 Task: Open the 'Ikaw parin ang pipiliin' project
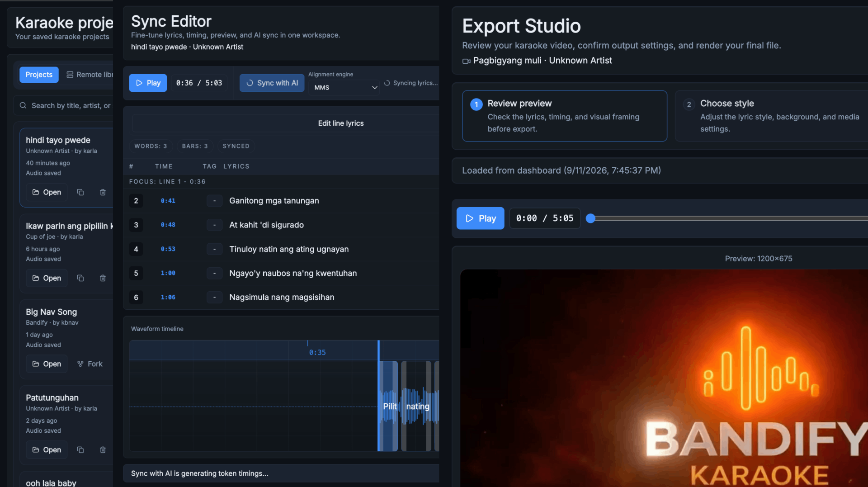click(x=47, y=278)
